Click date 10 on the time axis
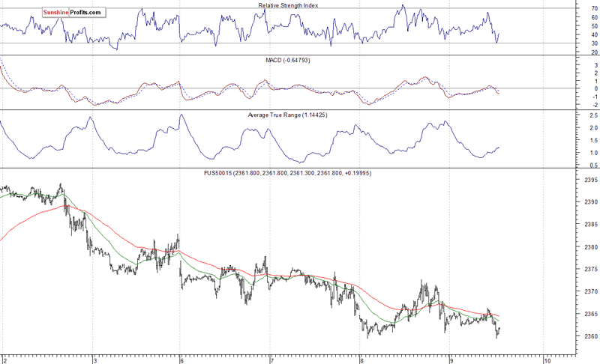The width and height of the screenshot is (600, 364). 547,359
